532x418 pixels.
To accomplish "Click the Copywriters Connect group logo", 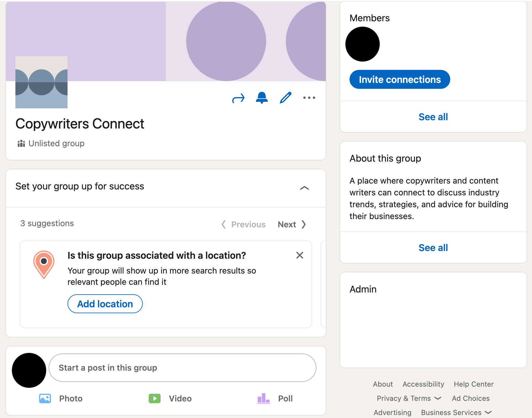I will coord(41,82).
